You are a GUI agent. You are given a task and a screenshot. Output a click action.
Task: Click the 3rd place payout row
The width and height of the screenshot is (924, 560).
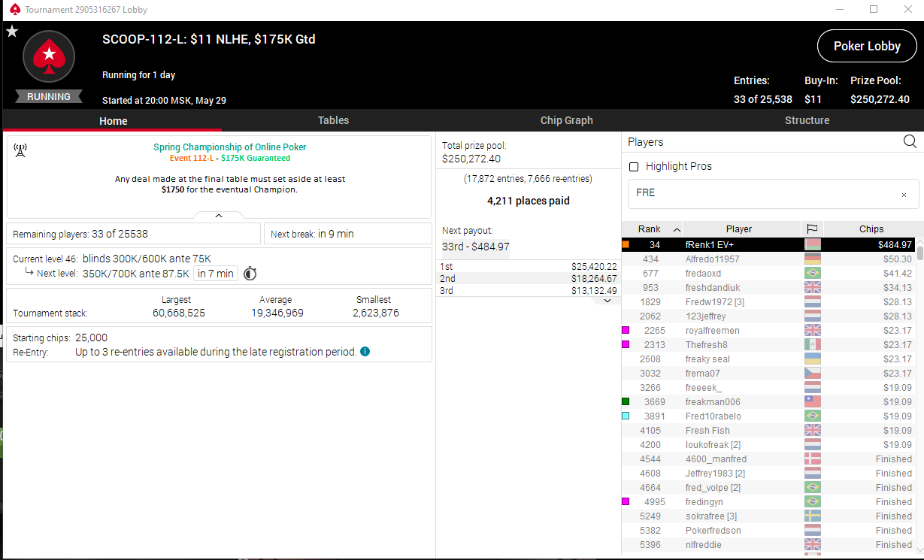coord(529,290)
